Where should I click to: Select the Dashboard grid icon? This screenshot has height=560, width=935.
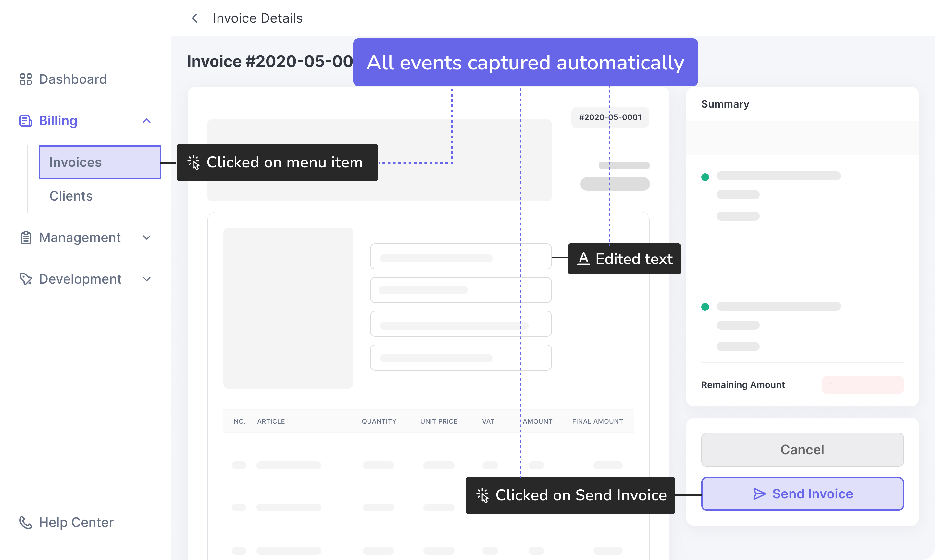26,79
